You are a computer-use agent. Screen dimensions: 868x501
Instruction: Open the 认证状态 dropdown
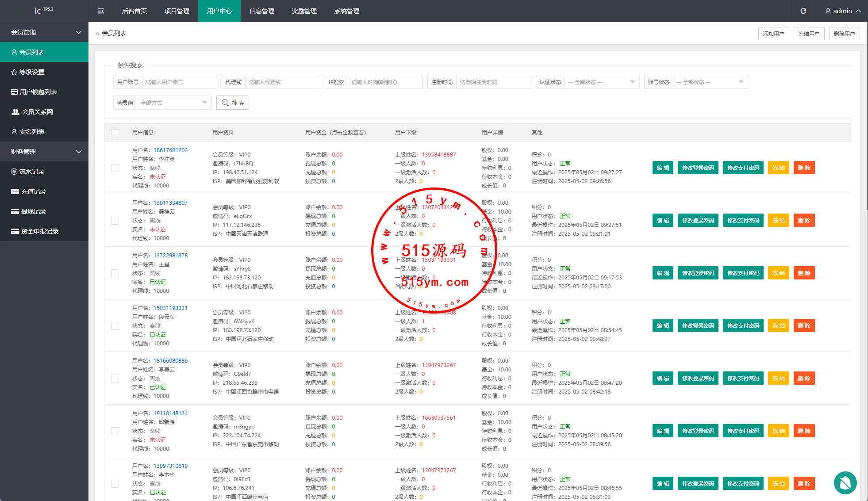coord(602,82)
